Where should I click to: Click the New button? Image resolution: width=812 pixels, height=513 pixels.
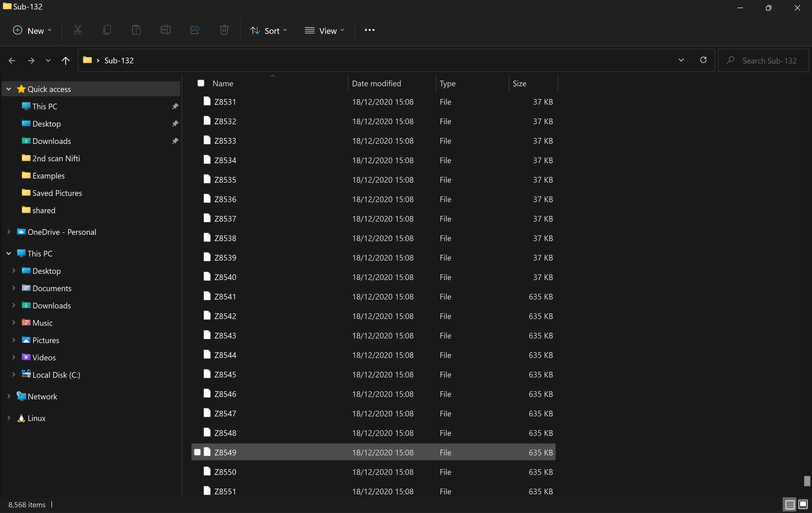pyautogui.click(x=32, y=31)
